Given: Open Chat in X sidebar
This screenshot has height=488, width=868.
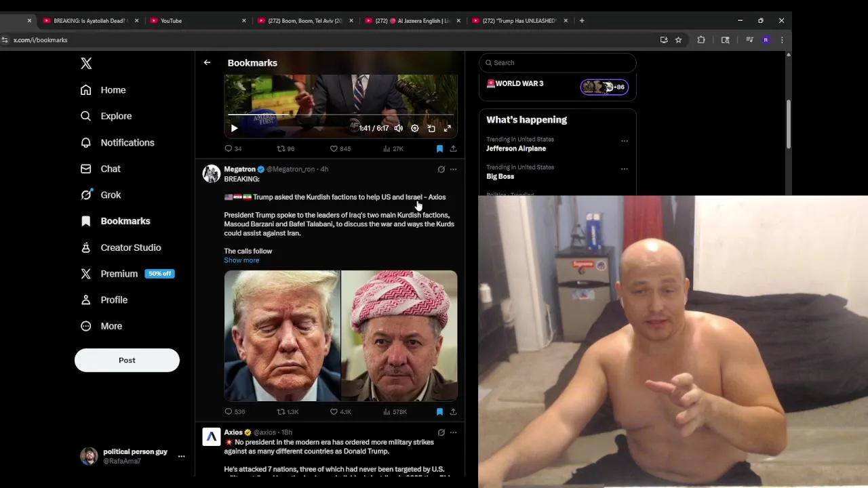Looking at the screenshot, I should 100,169.
